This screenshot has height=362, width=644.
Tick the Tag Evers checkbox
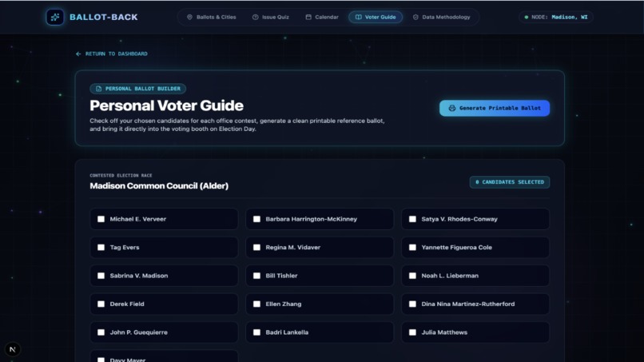(101, 248)
